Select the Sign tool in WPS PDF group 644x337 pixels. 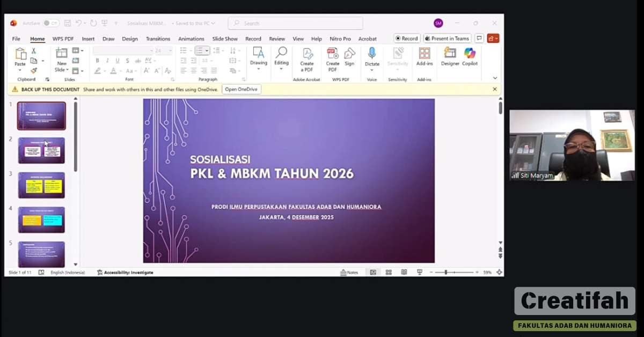pyautogui.click(x=349, y=58)
